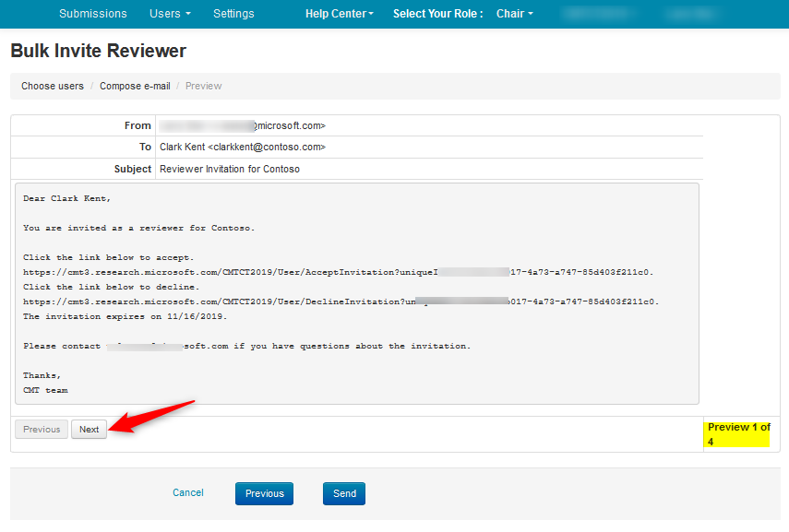Return to the Compose e-mail step

pos(135,86)
